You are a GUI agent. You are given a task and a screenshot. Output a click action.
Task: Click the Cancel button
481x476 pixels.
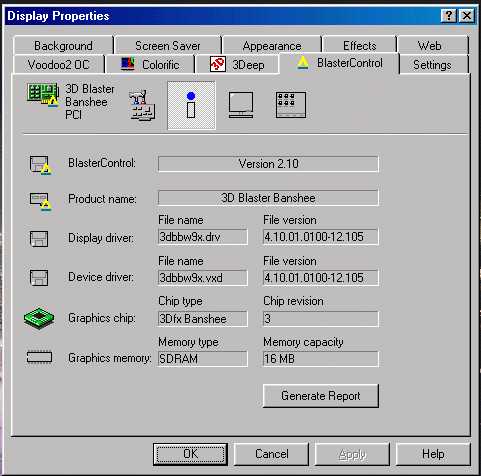click(x=272, y=454)
